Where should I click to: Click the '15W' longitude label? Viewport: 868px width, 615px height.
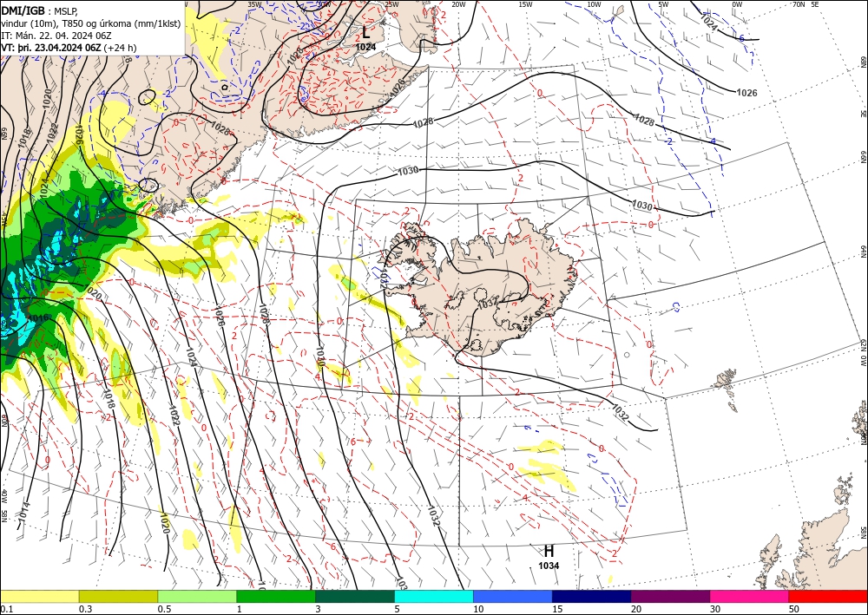tap(525, 4)
